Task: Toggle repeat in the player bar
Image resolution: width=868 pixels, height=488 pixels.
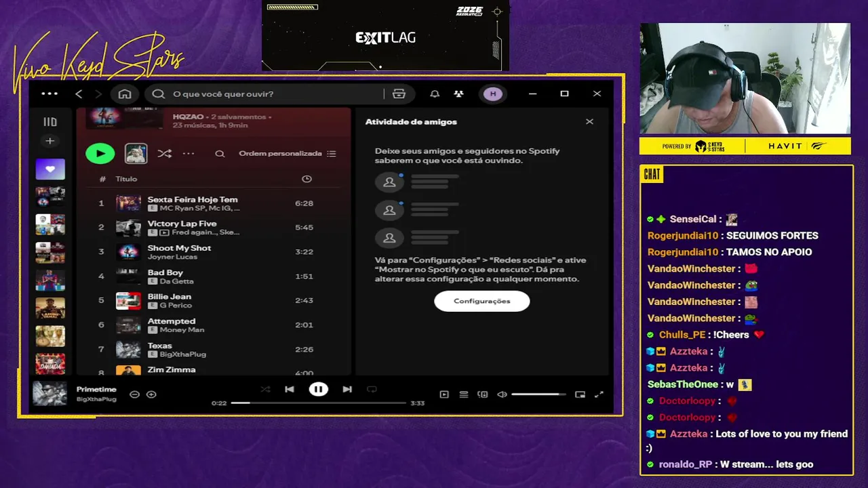Action: pos(372,389)
